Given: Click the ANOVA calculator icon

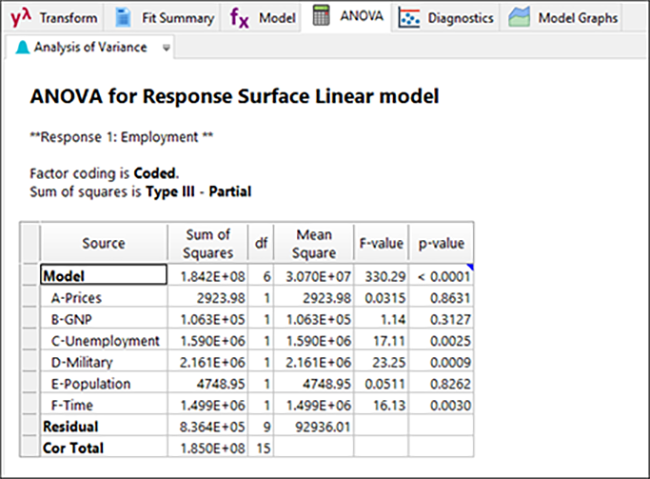Looking at the screenshot, I should tap(322, 17).
